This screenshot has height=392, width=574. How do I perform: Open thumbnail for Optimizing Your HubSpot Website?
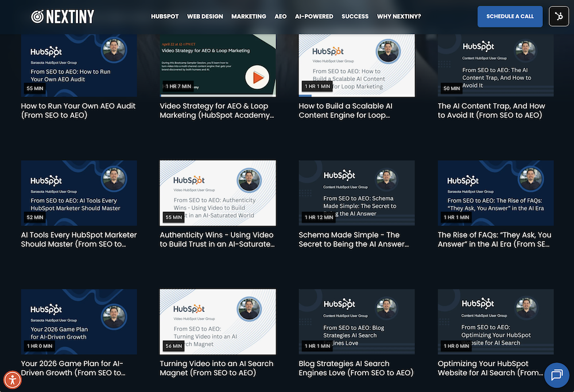point(496,322)
